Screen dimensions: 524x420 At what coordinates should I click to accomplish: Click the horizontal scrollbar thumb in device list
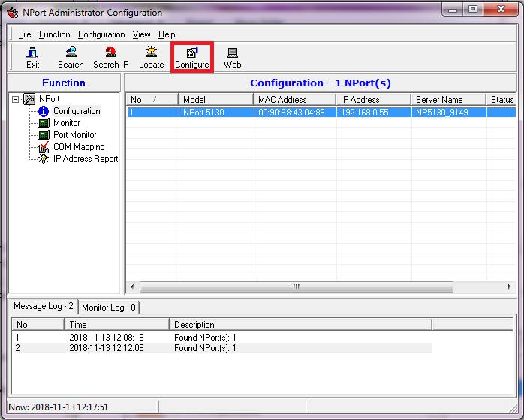pos(296,286)
